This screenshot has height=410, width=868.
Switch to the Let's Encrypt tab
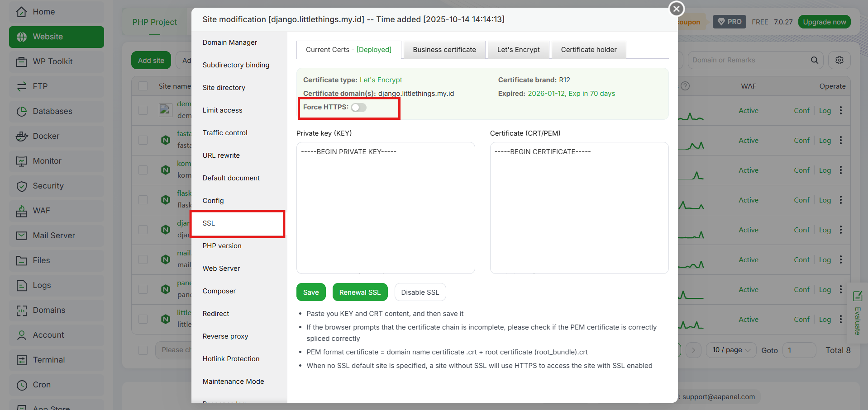point(519,50)
